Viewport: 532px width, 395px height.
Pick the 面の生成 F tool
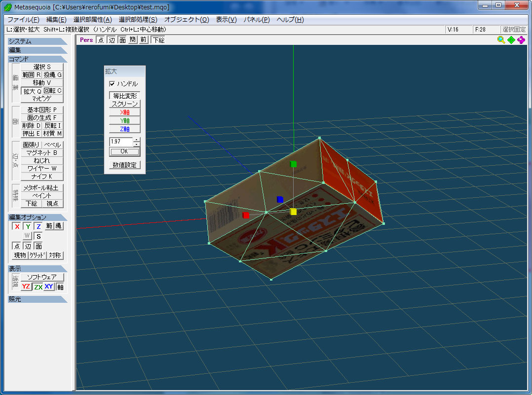[x=42, y=118]
